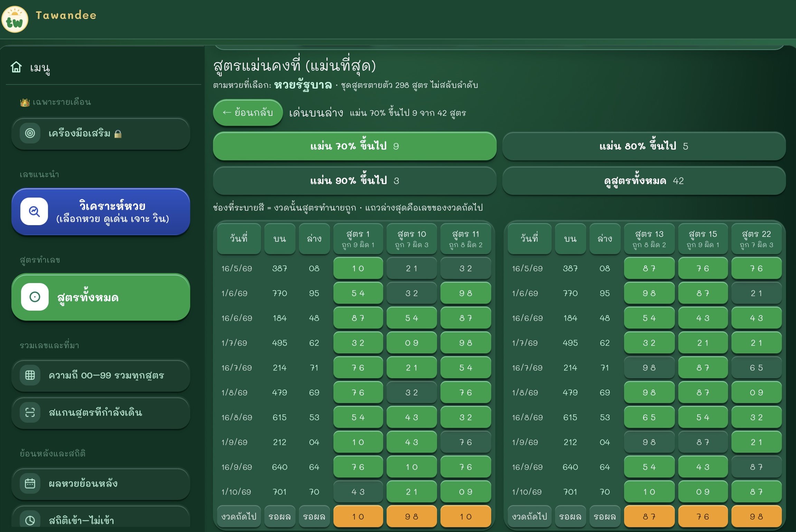Click the home icon beside เมนู
The height and width of the screenshot is (532, 796).
[16, 67]
